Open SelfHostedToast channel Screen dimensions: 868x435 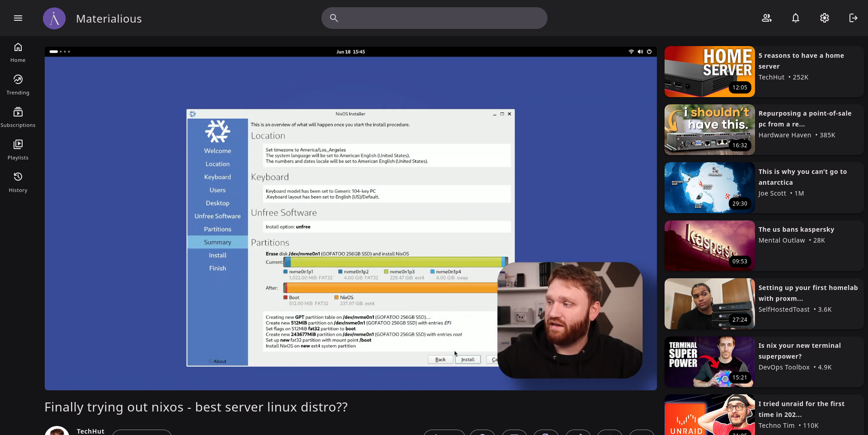pyautogui.click(x=784, y=309)
